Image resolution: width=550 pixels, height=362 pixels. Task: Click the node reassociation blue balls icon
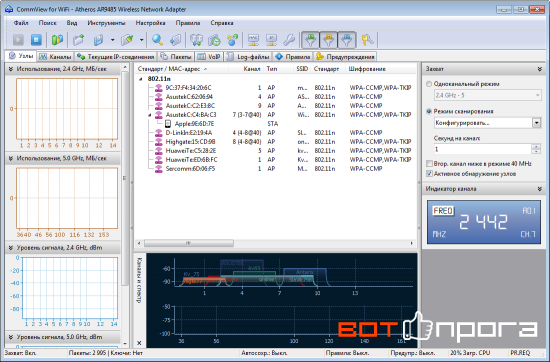(x=232, y=40)
